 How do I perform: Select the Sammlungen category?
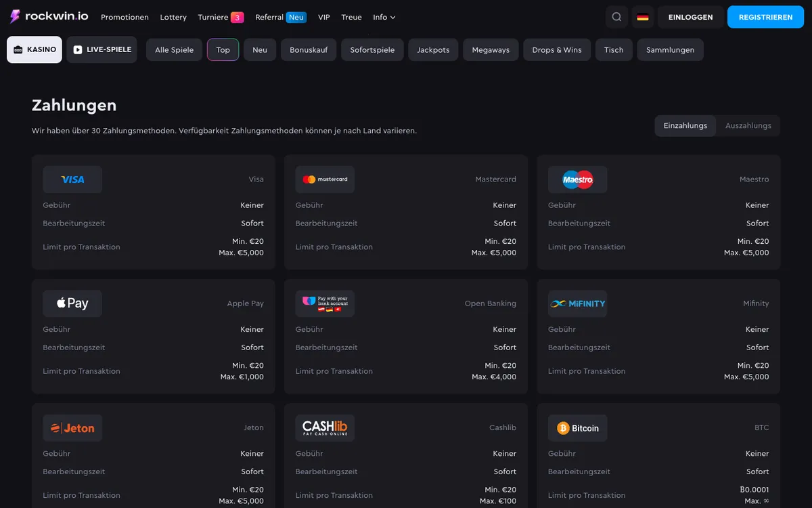click(x=670, y=50)
